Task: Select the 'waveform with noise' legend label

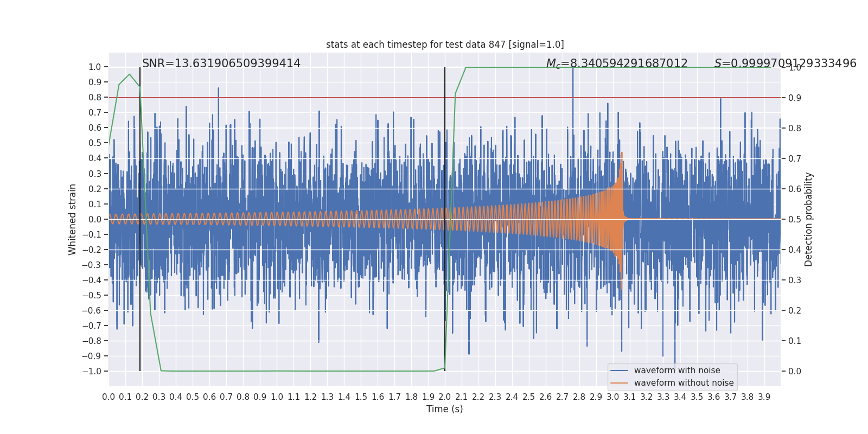Action: coord(677,371)
